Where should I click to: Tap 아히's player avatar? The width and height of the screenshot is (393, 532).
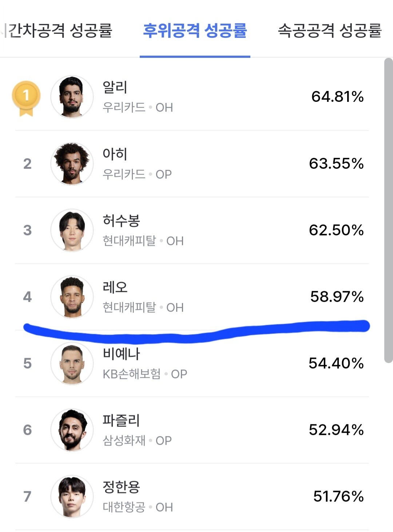click(72, 164)
